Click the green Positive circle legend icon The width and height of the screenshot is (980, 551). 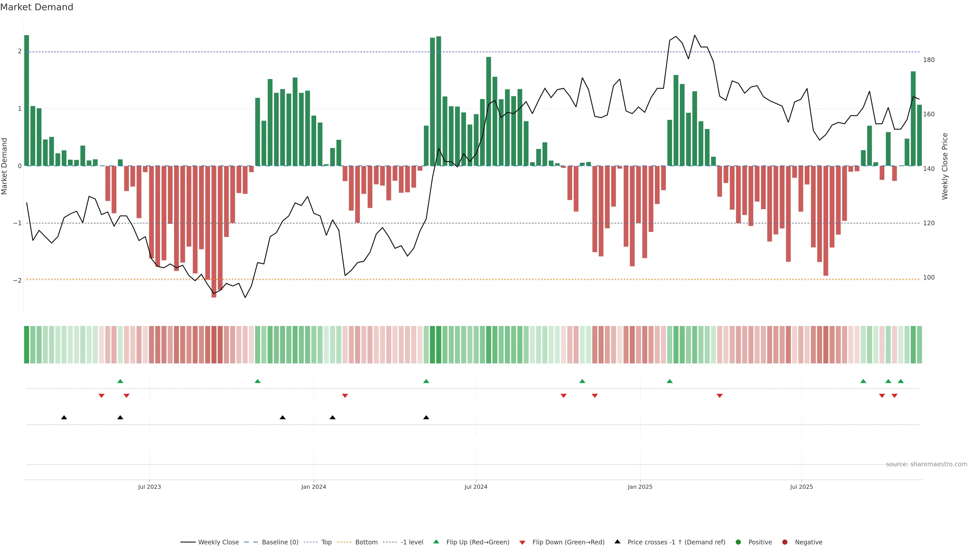click(738, 542)
